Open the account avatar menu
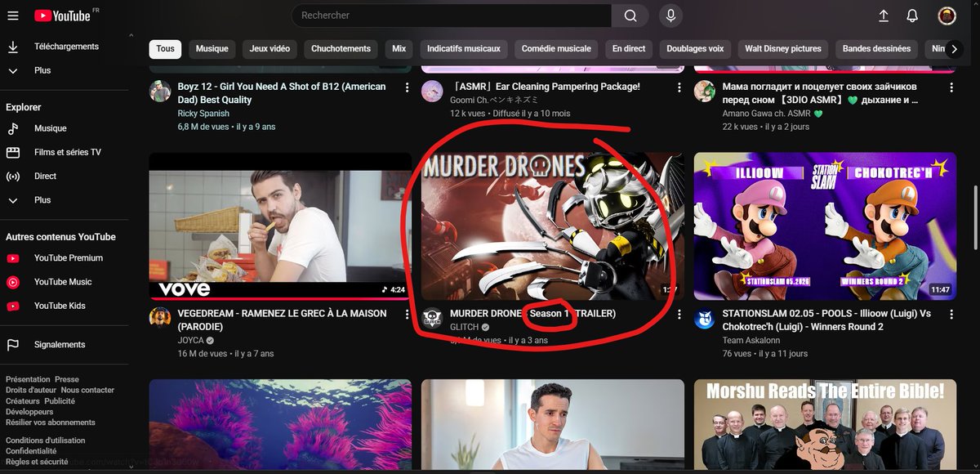 click(x=947, y=16)
